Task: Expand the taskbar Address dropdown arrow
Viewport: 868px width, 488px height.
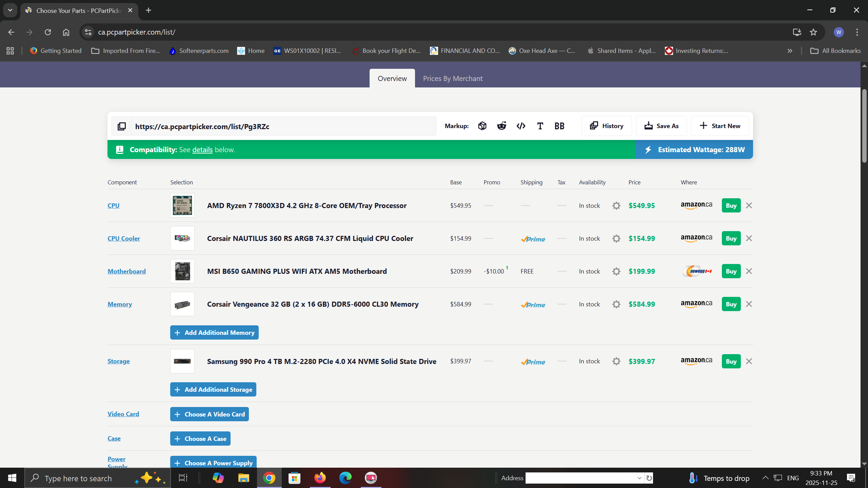Action: click(x=639, y=478)
